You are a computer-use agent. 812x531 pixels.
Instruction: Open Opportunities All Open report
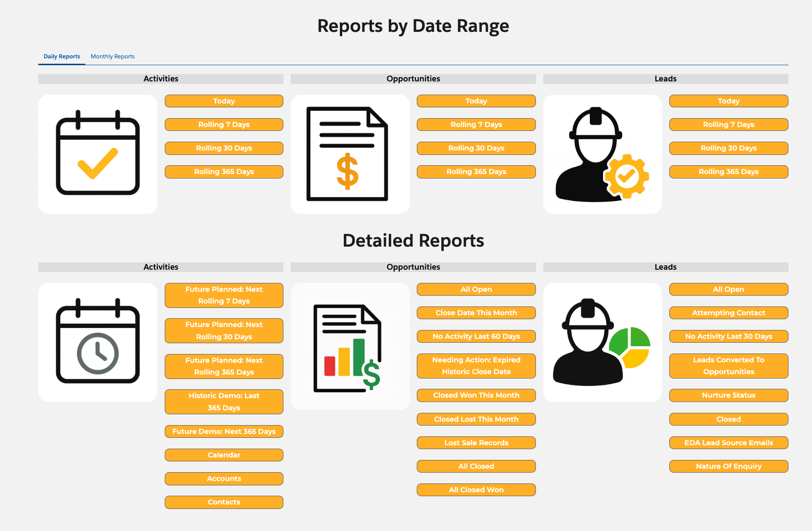476,289
